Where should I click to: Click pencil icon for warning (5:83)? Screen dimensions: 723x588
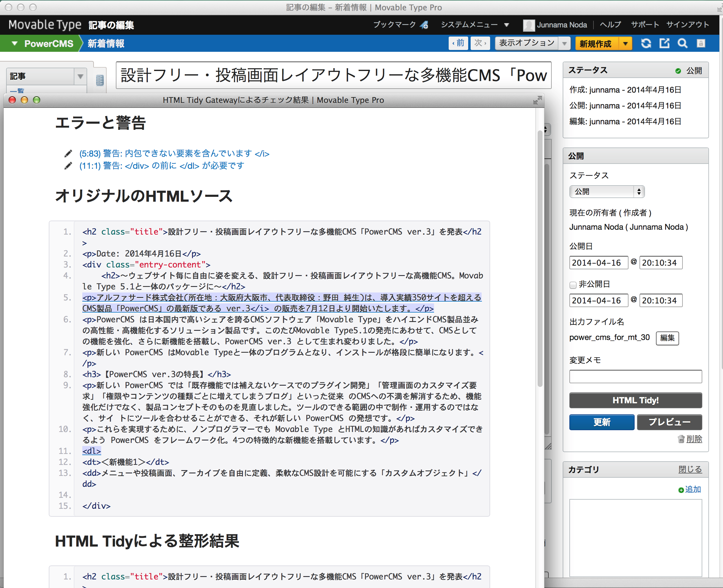pos(68,154)
